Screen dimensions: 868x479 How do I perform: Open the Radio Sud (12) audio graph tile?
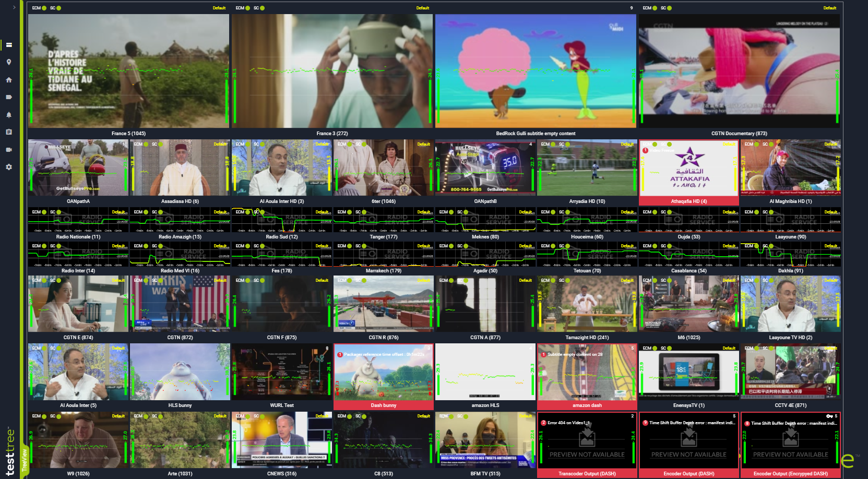282,220
